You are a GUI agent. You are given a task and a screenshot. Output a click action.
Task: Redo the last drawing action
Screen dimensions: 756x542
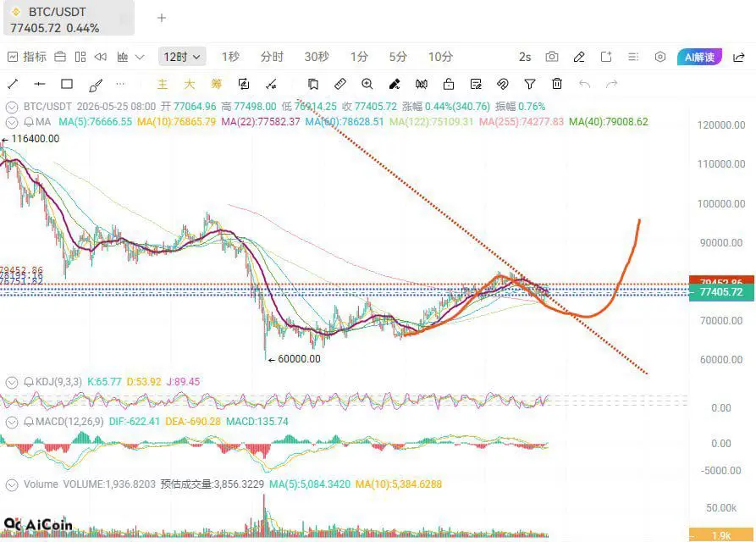coord(611,85)
